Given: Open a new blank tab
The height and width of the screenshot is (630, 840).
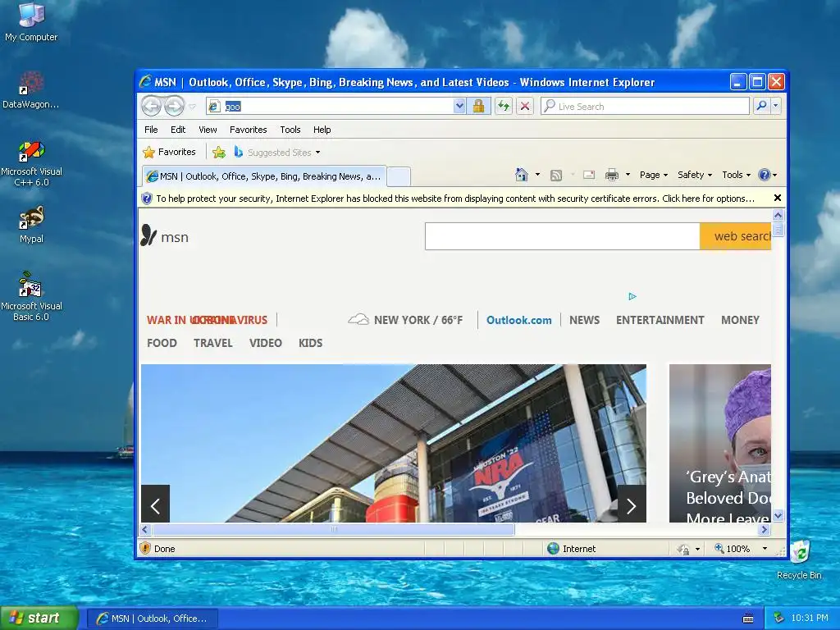Looking at the screenshot, I should click(399, 176).
